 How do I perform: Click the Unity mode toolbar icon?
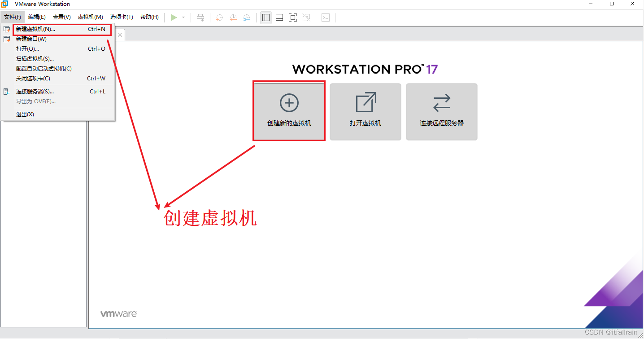(306, 18)
